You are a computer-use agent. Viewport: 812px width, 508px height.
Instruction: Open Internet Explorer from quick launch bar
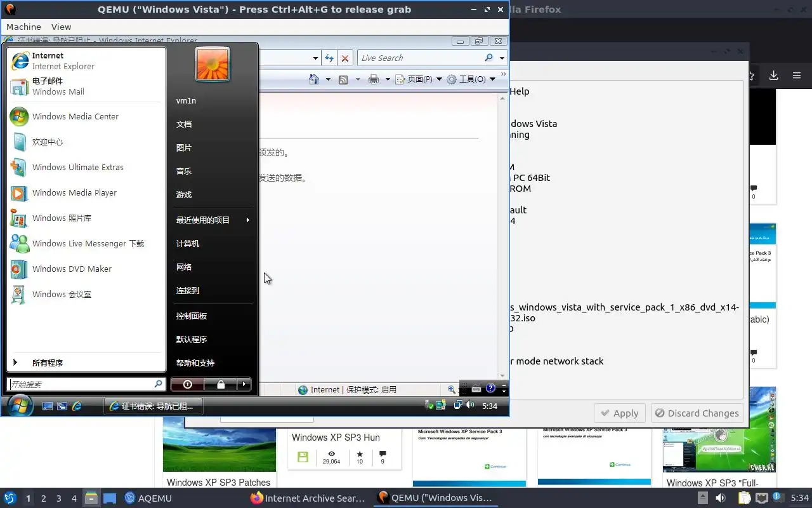77,406
